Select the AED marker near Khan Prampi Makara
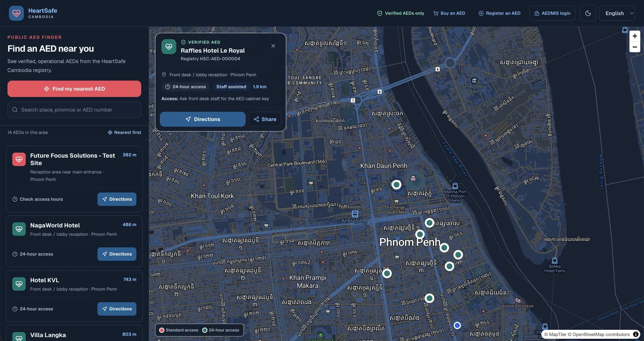 click(x=387, y=273)
